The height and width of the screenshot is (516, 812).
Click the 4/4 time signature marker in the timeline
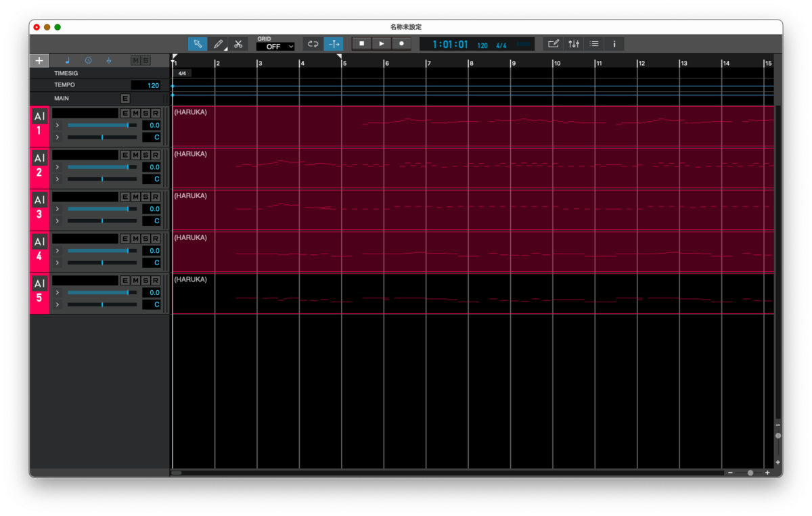(182, 73)
